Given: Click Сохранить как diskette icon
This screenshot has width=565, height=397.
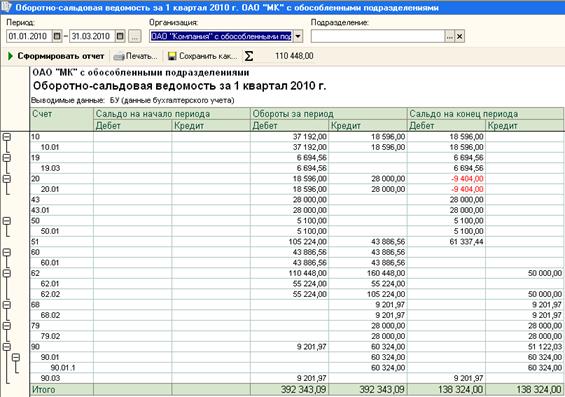Looking at the screenshot, I should 172,56.
